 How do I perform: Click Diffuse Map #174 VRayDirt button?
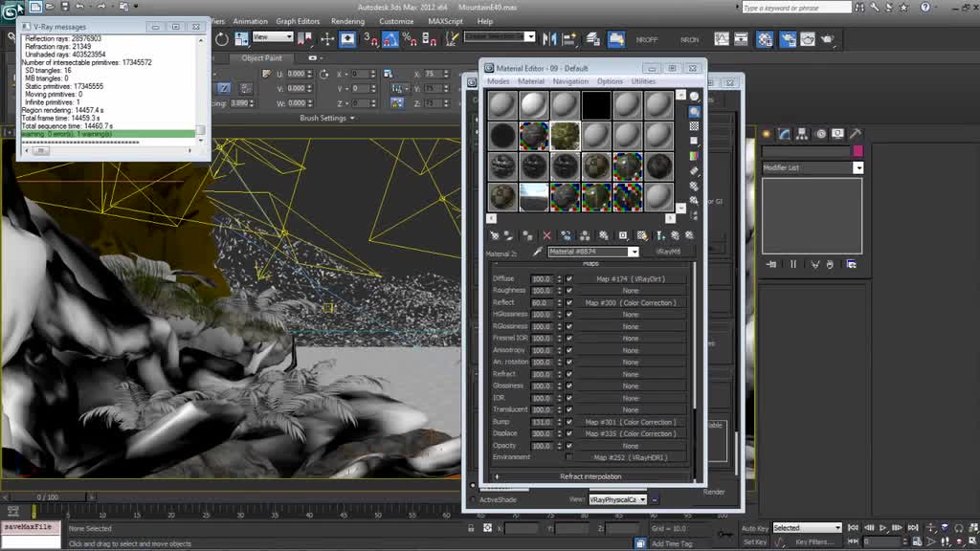[x=631, y=278]
